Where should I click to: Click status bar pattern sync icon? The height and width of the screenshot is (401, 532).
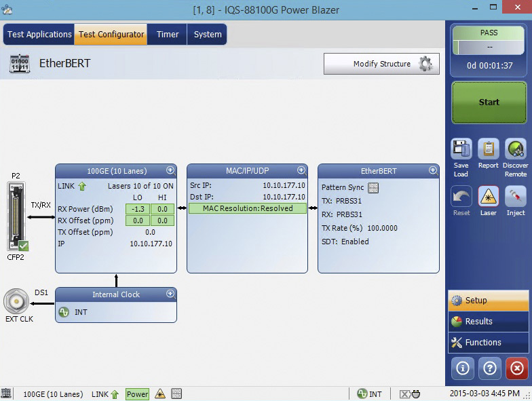point(176,394)
